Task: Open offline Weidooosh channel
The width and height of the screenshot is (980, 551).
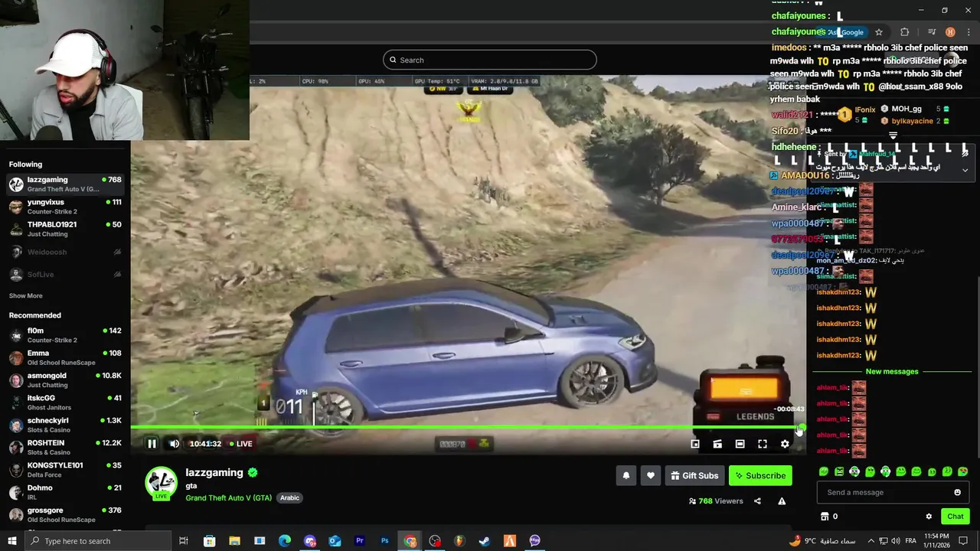Action: click(65, 252)
